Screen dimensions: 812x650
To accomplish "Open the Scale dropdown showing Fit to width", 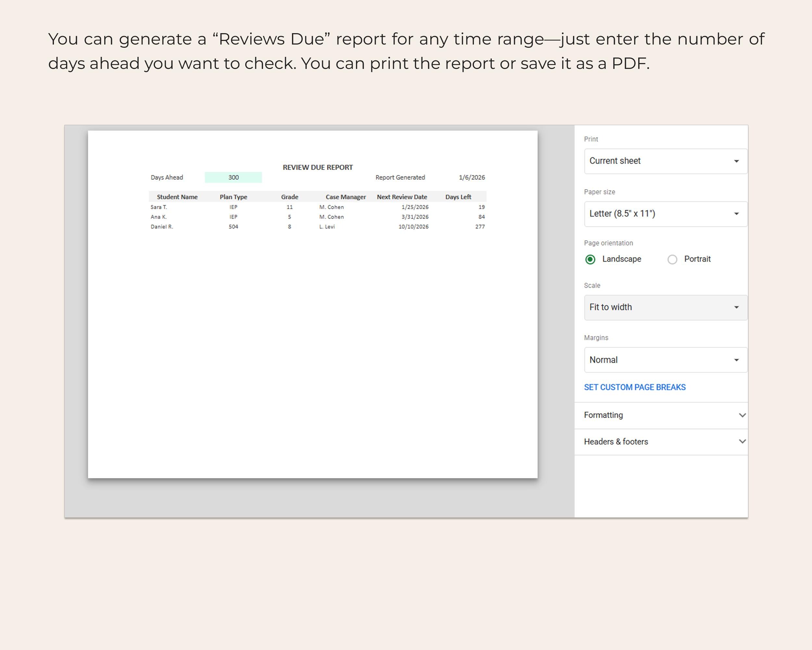I will (666, 307).
